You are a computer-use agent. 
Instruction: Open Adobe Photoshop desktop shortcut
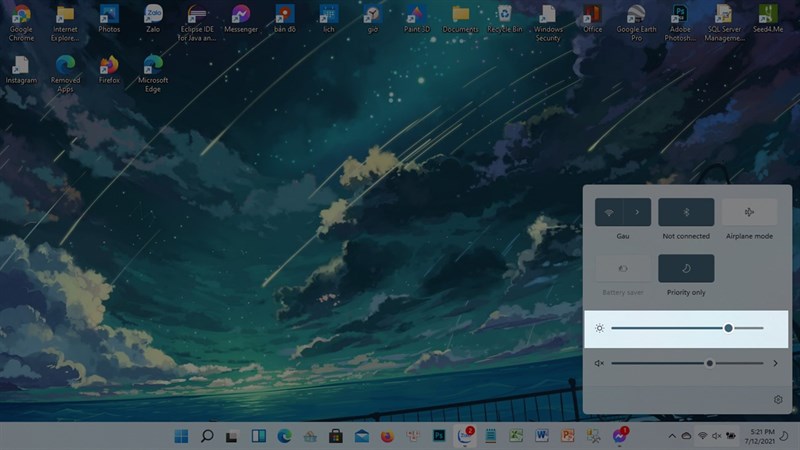pyautogui.click(x=680, y=23)
